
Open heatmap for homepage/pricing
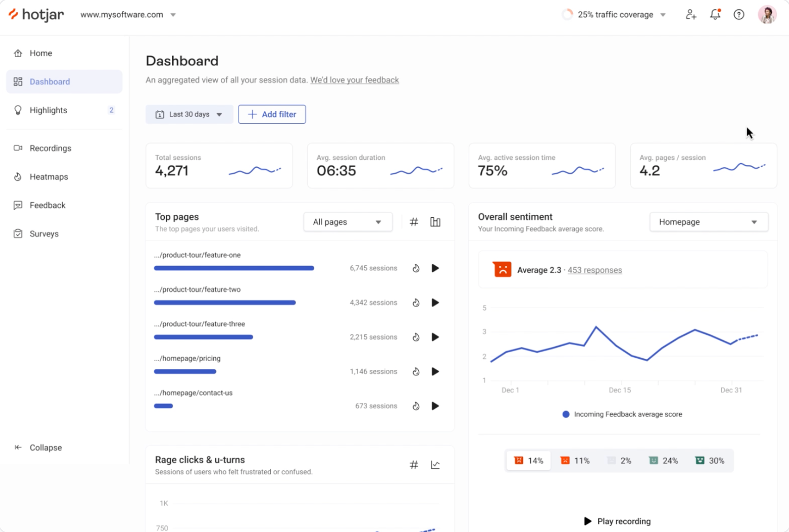[416, 372]
